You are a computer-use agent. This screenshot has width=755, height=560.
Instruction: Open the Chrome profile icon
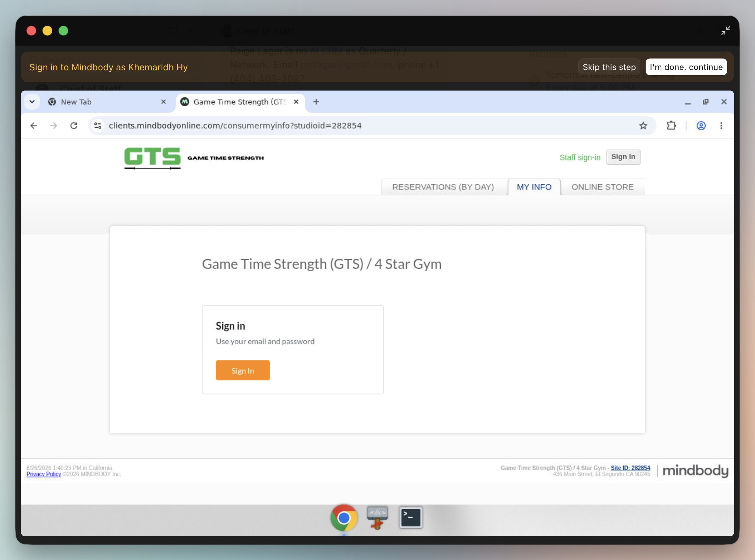pos(701,126)
